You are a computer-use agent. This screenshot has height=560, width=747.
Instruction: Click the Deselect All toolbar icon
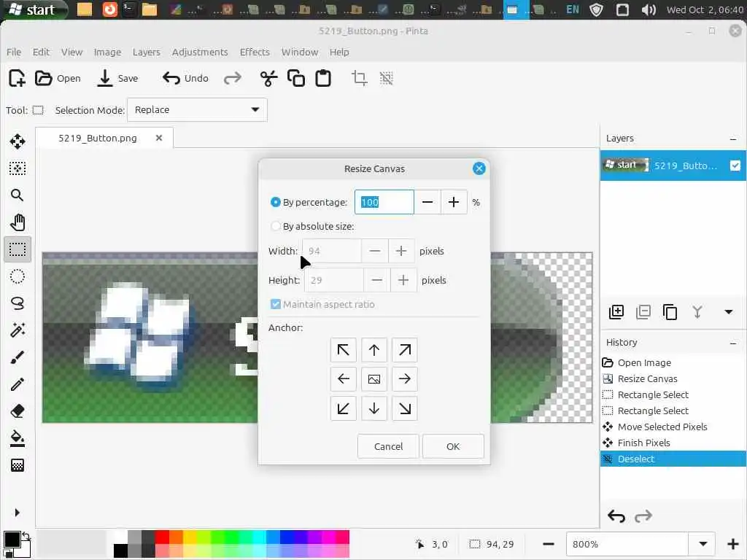pos(387,78)
